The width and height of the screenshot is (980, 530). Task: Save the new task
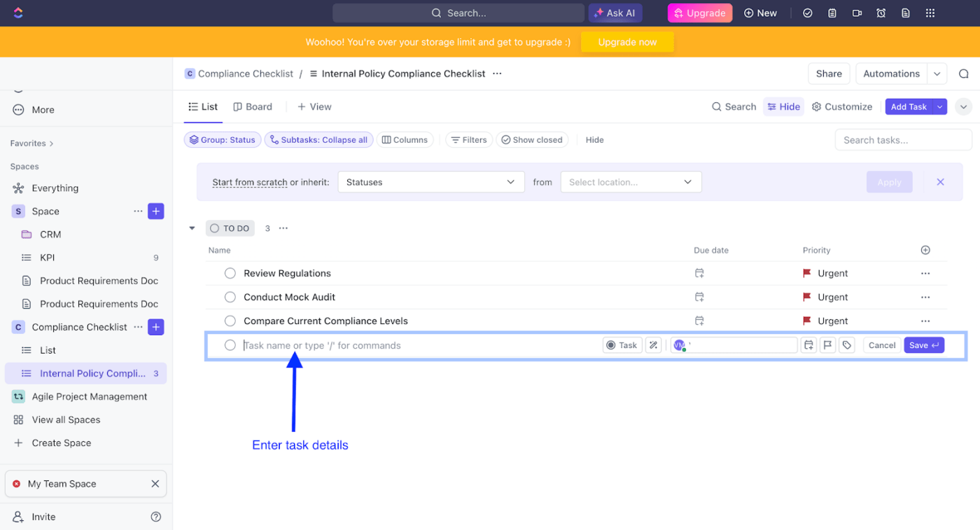(924, 345)
